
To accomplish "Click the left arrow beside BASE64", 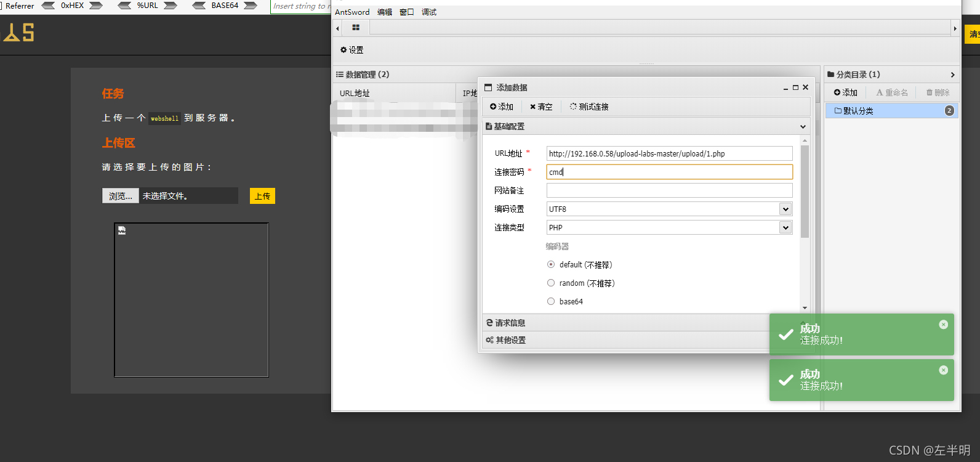I will click(x=199, y=6).
